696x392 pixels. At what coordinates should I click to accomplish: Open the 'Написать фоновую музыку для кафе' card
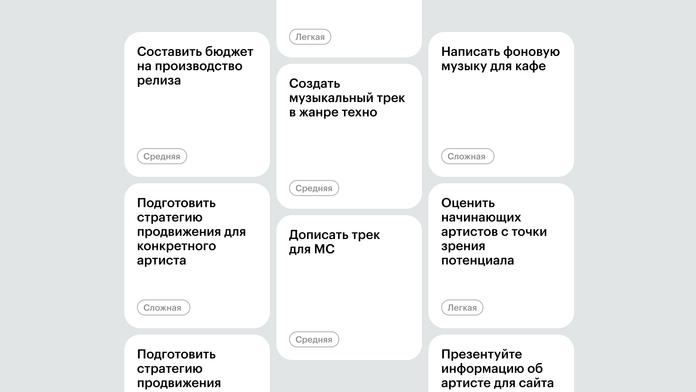(x=501, y=104)
